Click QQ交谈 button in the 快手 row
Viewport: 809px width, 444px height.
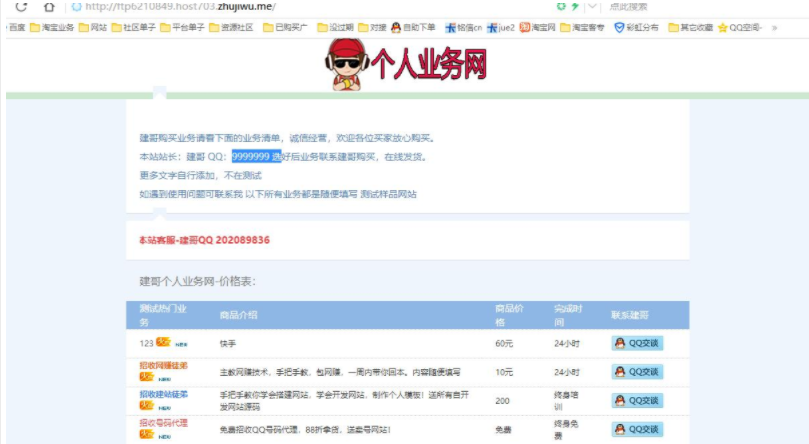pos(637,343)
